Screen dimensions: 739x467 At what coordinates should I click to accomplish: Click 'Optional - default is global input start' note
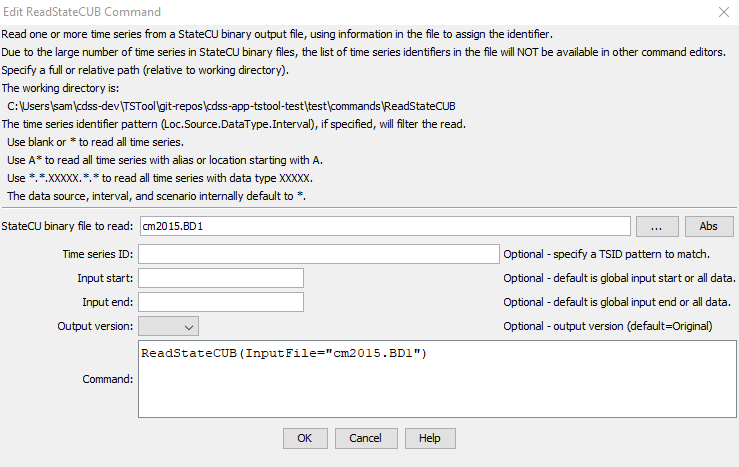click(619, 279)
